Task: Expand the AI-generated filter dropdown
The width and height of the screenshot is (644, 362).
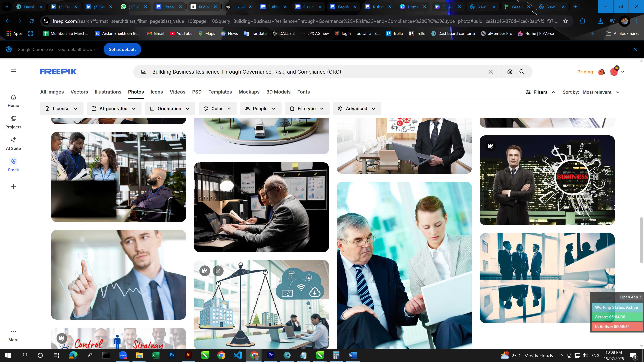Action: pyautogui.click(x=114, y=108)
